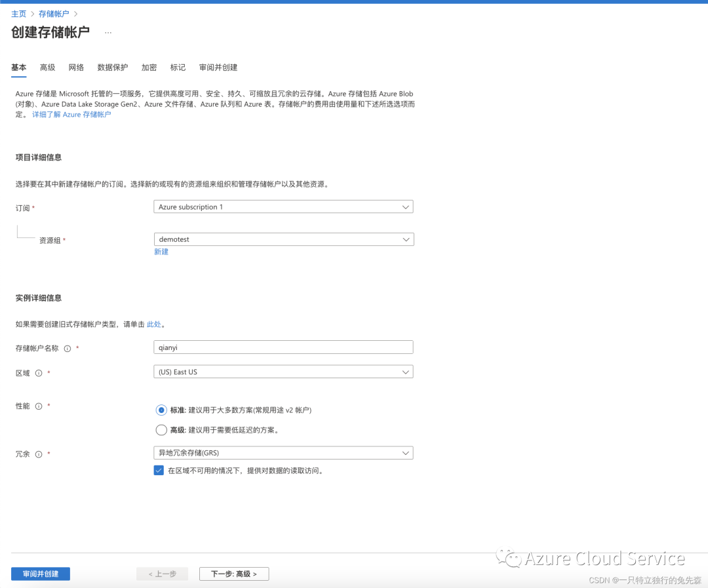Click the info icon next to 冗余
Screen dimensions: 708x588
pyautogui.click(x=39, y=454)
